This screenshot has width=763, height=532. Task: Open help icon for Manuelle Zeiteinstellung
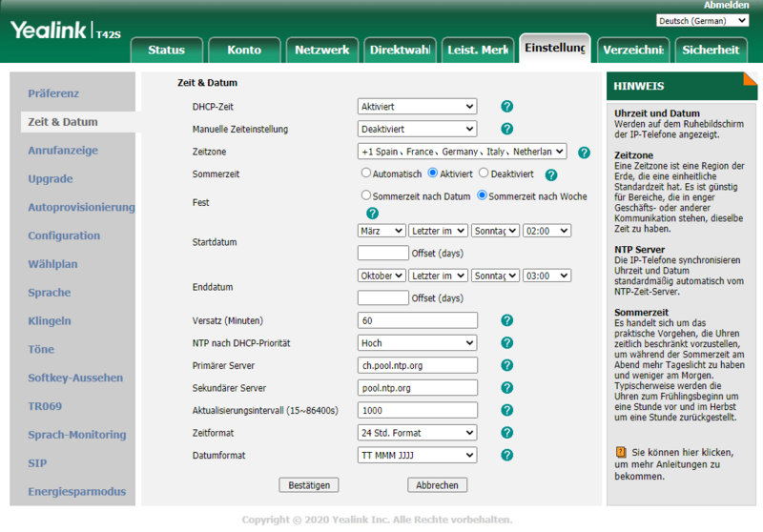click(506, 129)
